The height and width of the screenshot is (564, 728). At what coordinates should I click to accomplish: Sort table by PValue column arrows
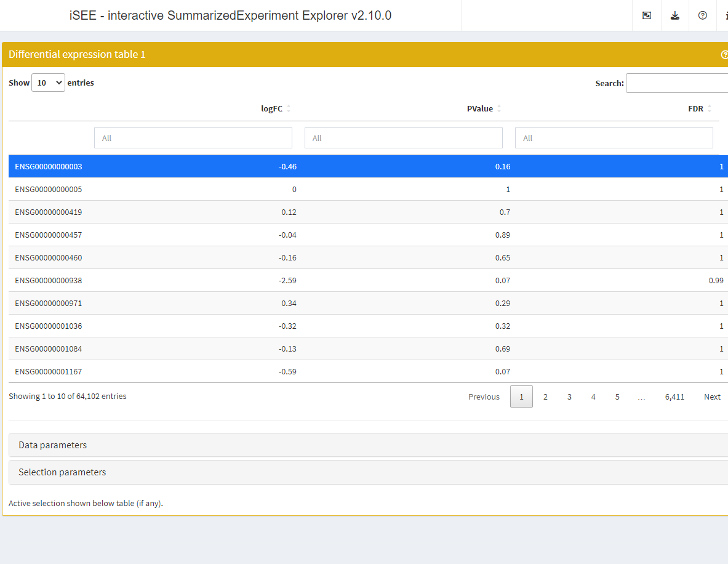coord(499,109)
